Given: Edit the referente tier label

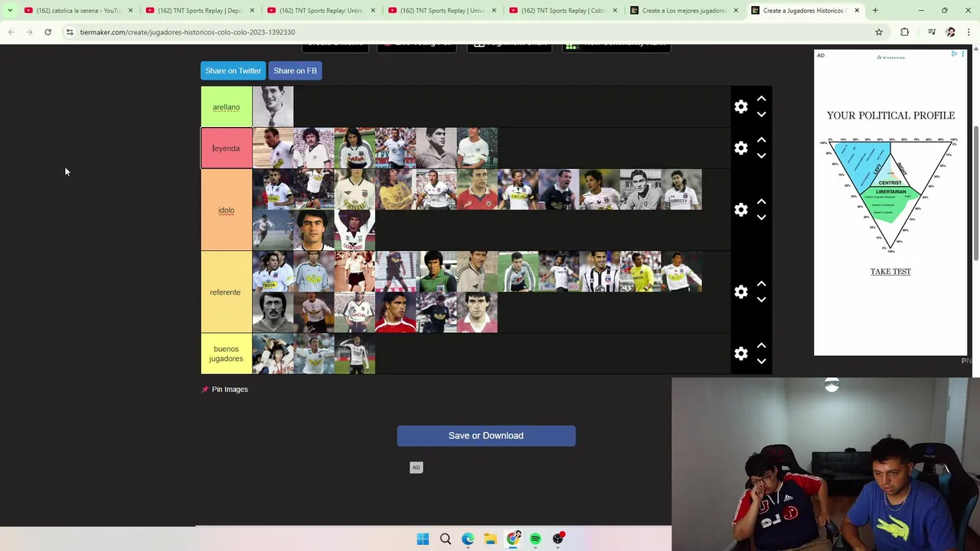Looking at the screenshot, I should click(x=226, y=292).
